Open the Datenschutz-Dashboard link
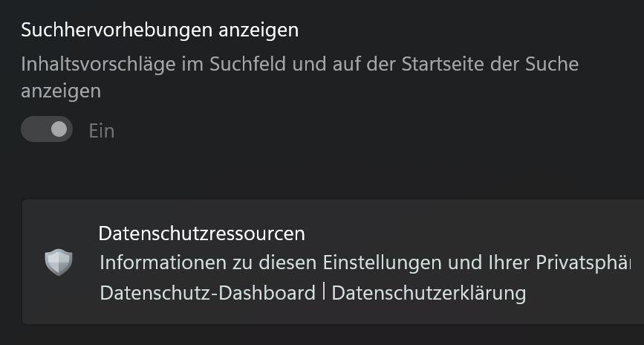Viewport: 644px width, 345px height. tap(207, 293)
